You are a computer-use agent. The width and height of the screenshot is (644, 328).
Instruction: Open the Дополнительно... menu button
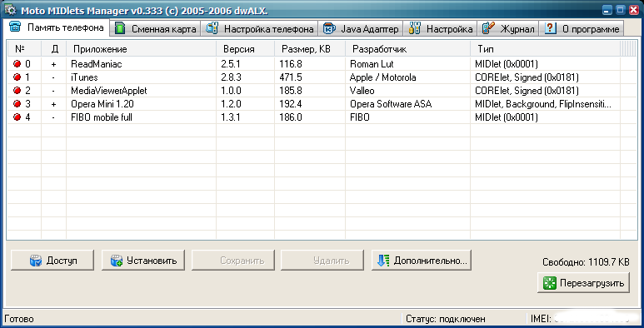pyautogui.click(x=422, y=261)
